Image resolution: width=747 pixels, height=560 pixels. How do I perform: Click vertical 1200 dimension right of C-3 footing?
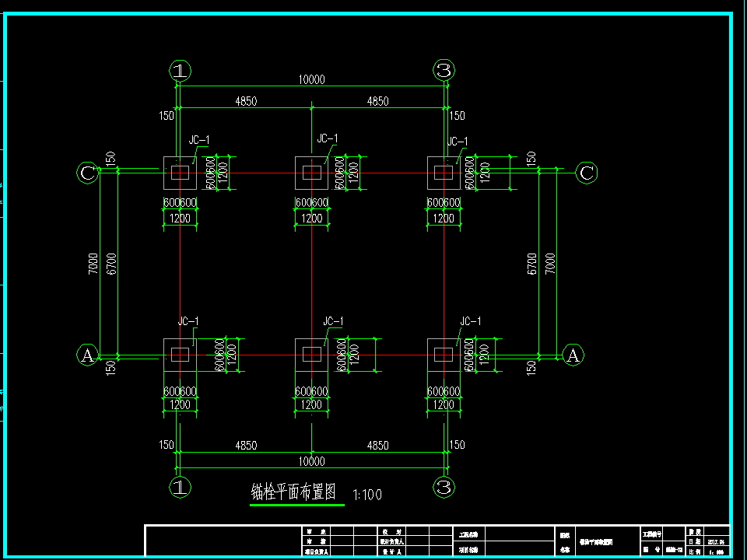(486, 173)
